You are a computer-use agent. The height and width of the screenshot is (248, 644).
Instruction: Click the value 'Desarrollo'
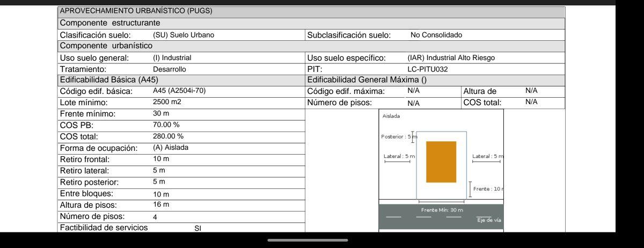pyautogui.click(x=169, y=69)
